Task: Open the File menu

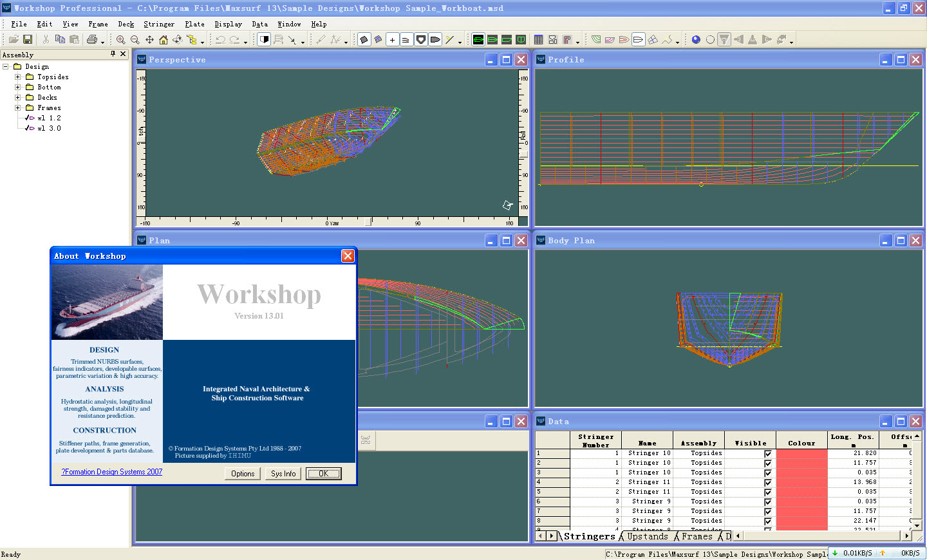Action: point(19,24)
